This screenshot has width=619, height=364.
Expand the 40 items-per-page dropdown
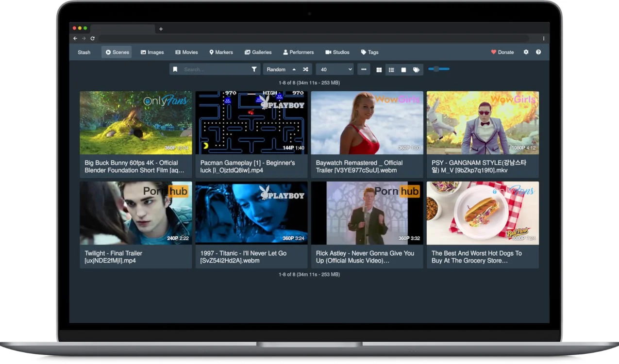tap(336, 69)
